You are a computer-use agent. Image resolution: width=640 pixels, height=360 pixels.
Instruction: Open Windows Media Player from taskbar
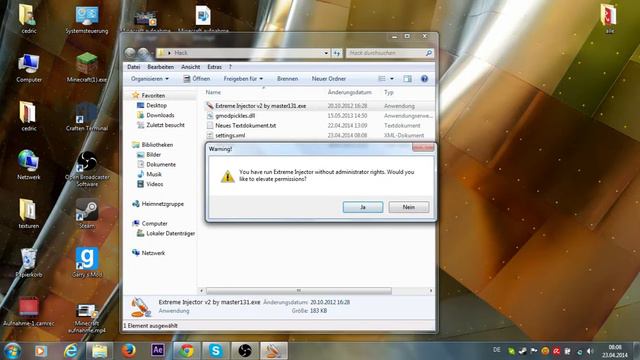[41, 351]
